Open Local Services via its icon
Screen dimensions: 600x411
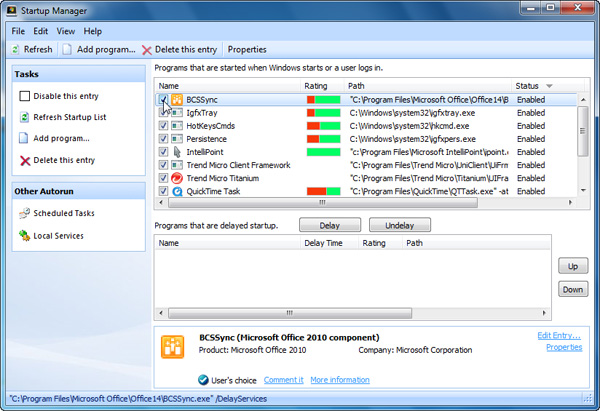(24, 236)
